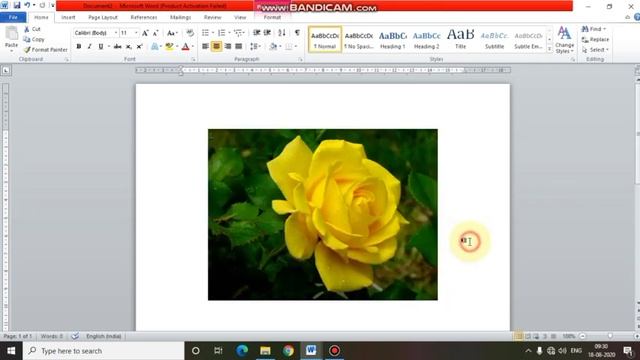Click the zoom slider in the status bar

click(x=610, y=336)
